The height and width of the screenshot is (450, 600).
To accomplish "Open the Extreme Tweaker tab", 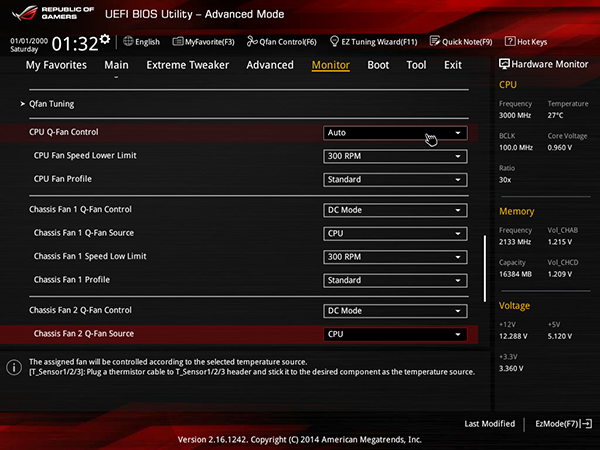I will click(188, 65).
